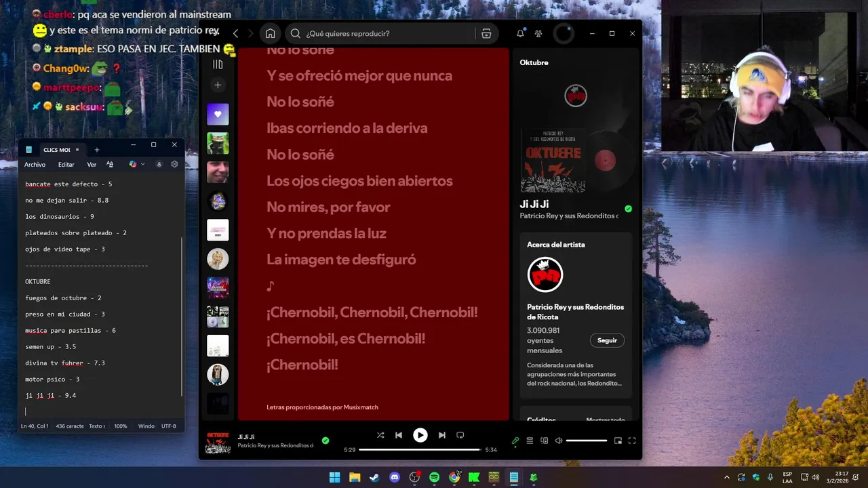Open the Spotify miniplayer
This screenshot has height=488, width=868.
coord(618,441)
